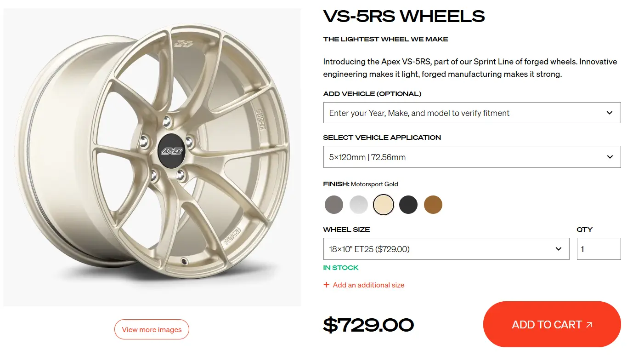This screenshot has width=644, height=356.
Task: Click the APEX center cap logo on wheel
Action: (171, 151)
